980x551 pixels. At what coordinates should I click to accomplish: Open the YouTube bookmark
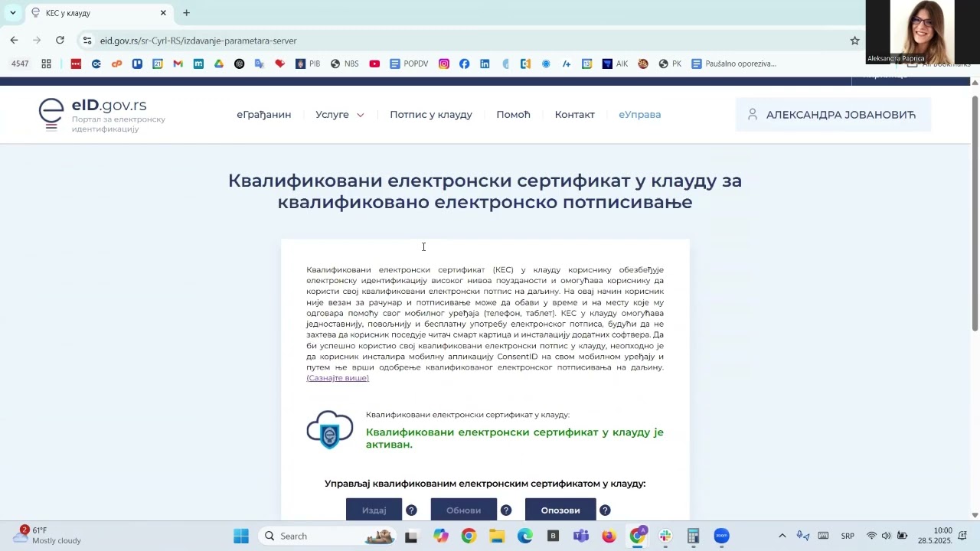[x=374, y=64]
